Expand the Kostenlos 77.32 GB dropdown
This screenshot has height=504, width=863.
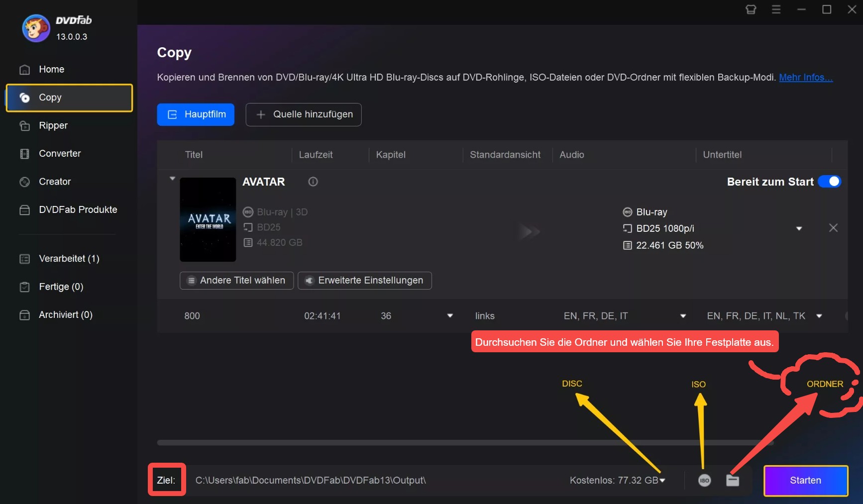click(662, 481)
